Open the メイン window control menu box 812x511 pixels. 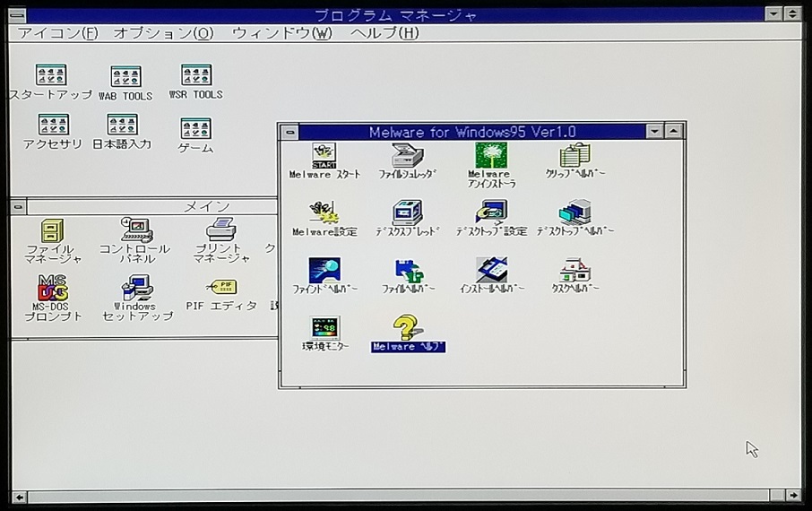pos(18,207)
